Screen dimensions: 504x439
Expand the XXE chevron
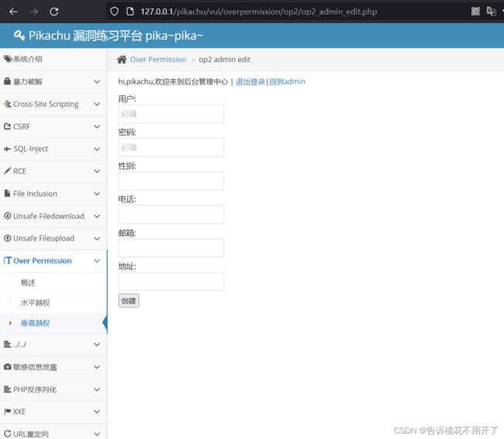(97, 412)
